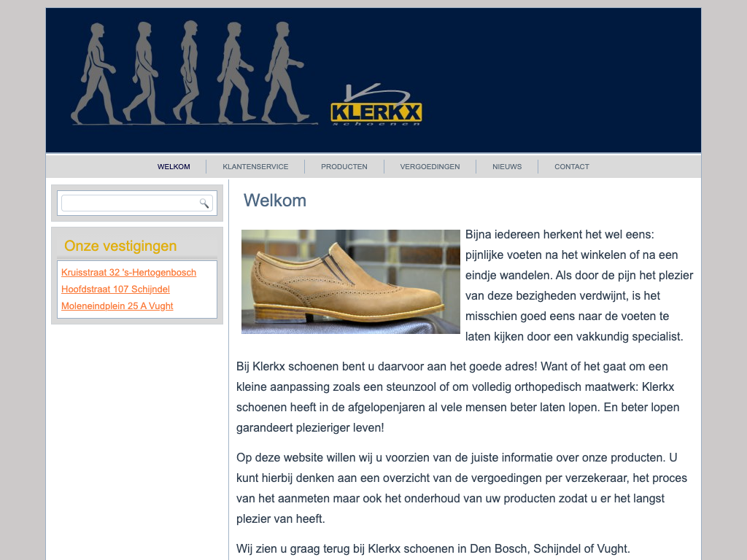The height and width of the screenshot is (560, 747).
Task: Click the Moleneindplein 25 A Vught link
Action: click(x=117, y=306)
